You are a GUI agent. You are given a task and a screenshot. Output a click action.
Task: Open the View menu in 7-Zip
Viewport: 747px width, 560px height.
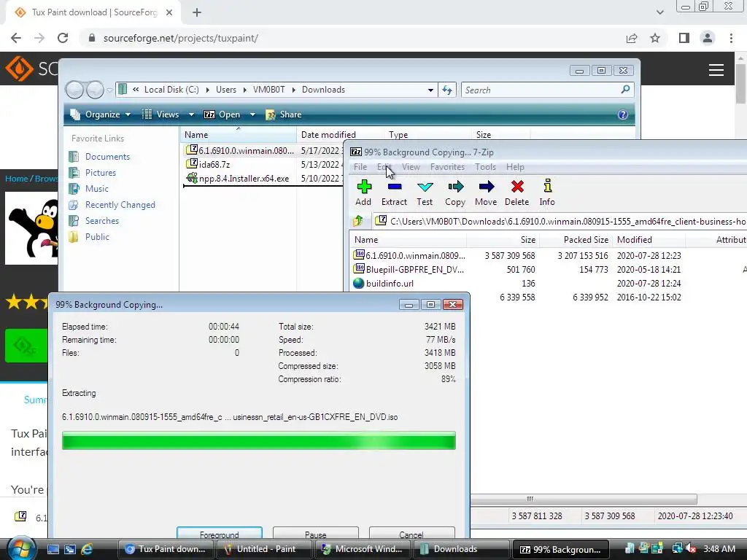(411, 167)
